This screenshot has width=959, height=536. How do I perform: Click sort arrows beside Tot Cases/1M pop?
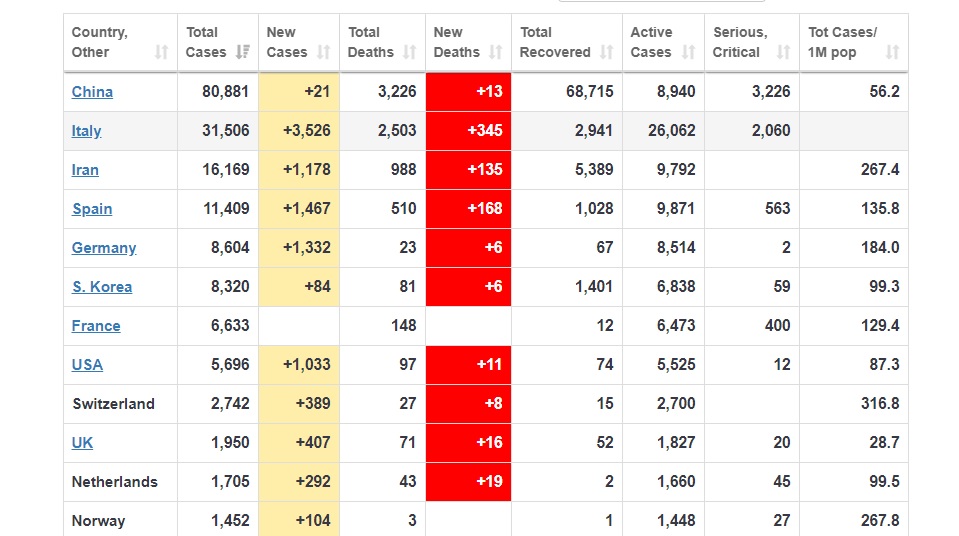892,52
